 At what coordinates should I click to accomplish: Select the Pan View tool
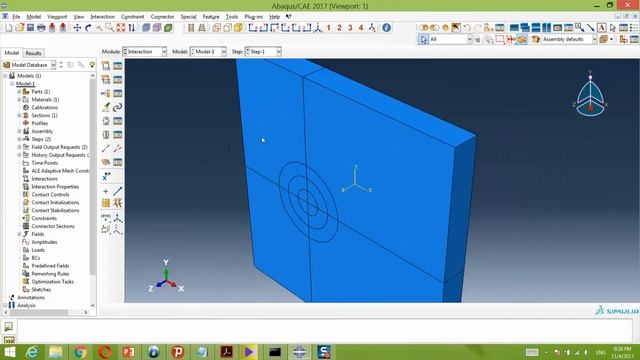point(77,28)
